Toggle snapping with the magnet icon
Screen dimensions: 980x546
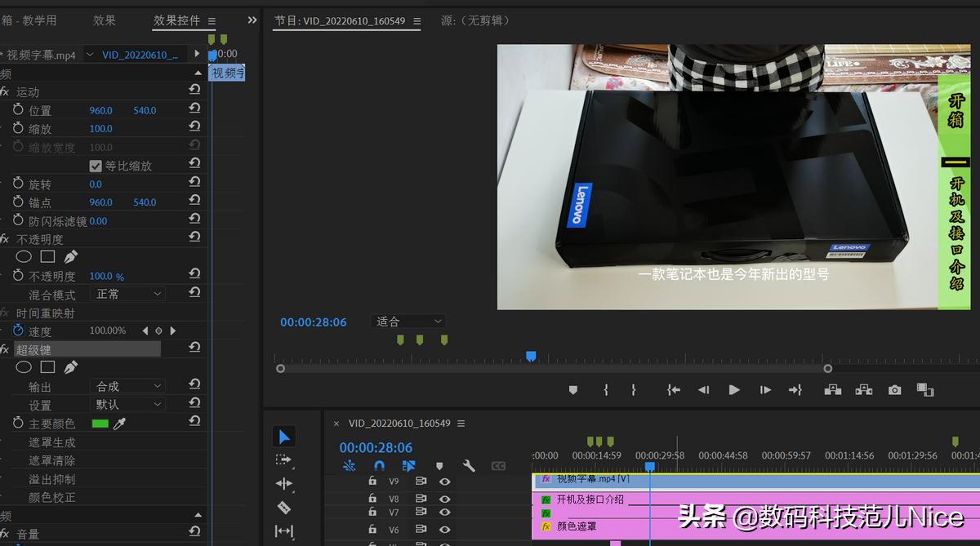pos(380,465)
